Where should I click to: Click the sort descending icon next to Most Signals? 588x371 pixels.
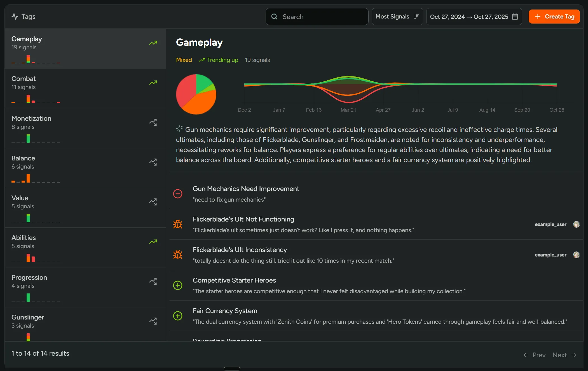click(x=416, y=17)
